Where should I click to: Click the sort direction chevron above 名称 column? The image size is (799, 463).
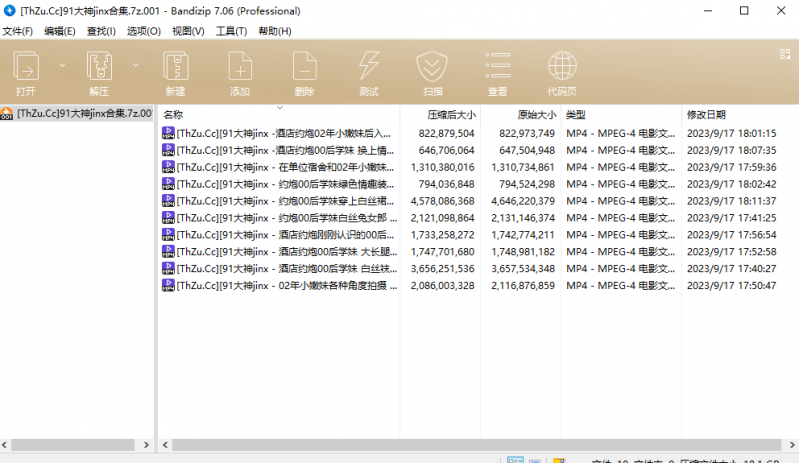coord(280,107)
